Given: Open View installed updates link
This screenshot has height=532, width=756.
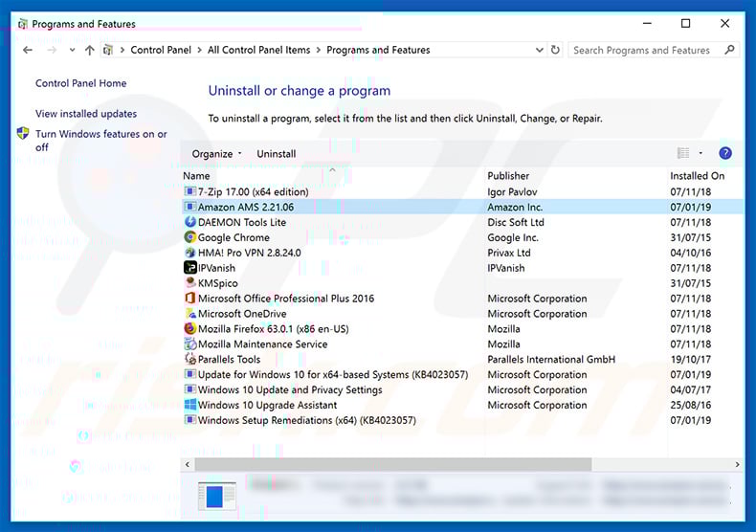Looking at the screenshot, I should click(x=86, y=114).
